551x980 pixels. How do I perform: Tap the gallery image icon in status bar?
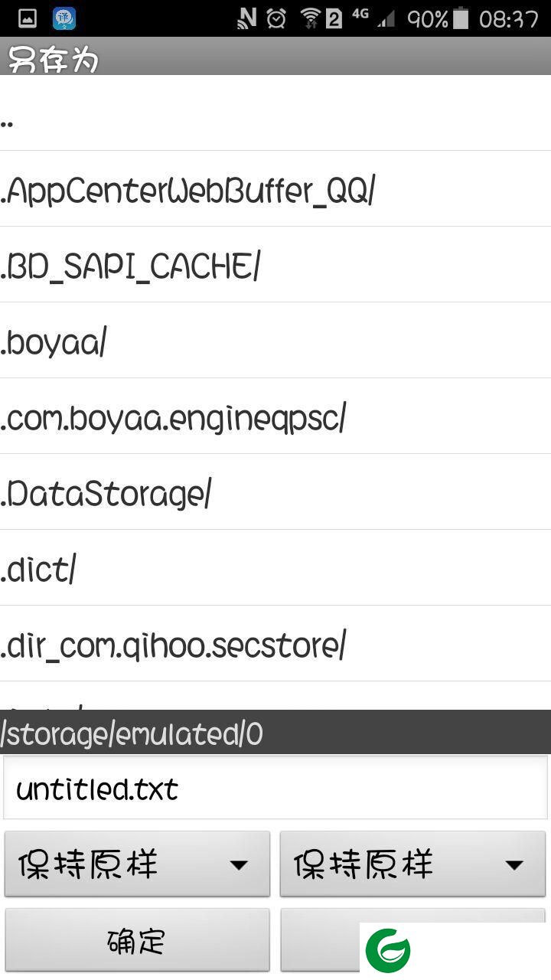point(27,18)
